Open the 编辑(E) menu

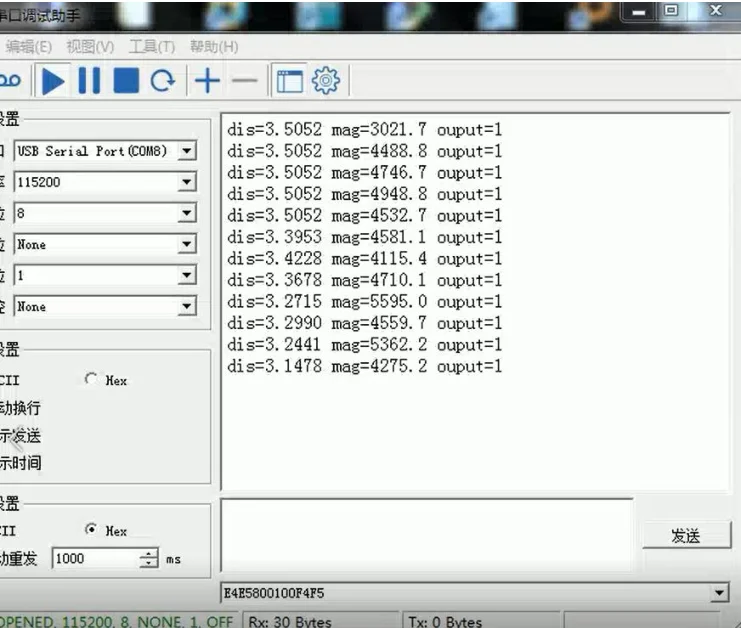[x=29, y=47]
